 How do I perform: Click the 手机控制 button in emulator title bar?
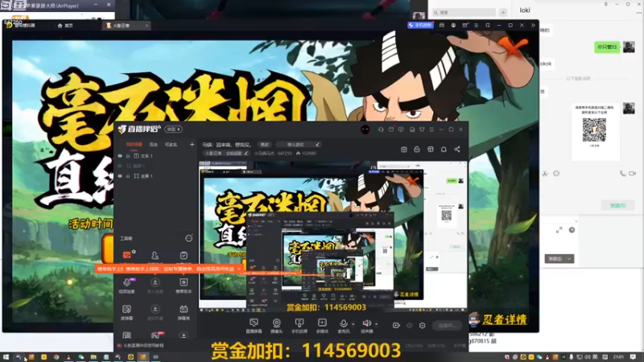[420, 25]
